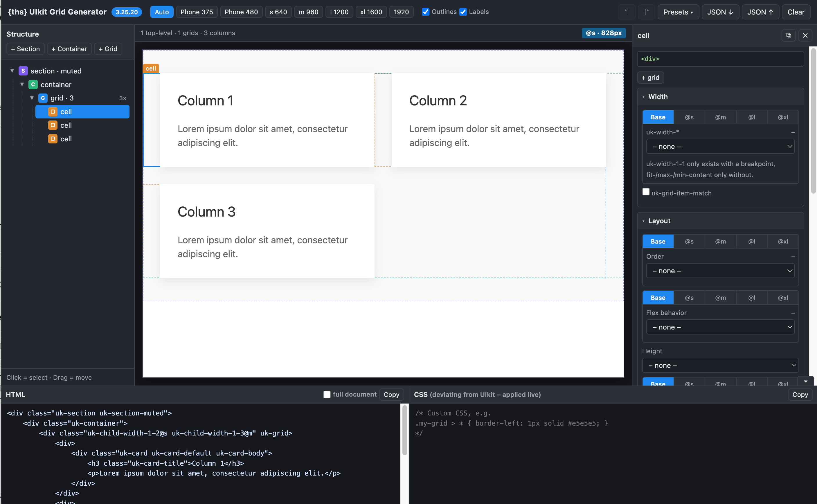Open the Height dropdown
817x504 pixels.
(x=720, y=366)
